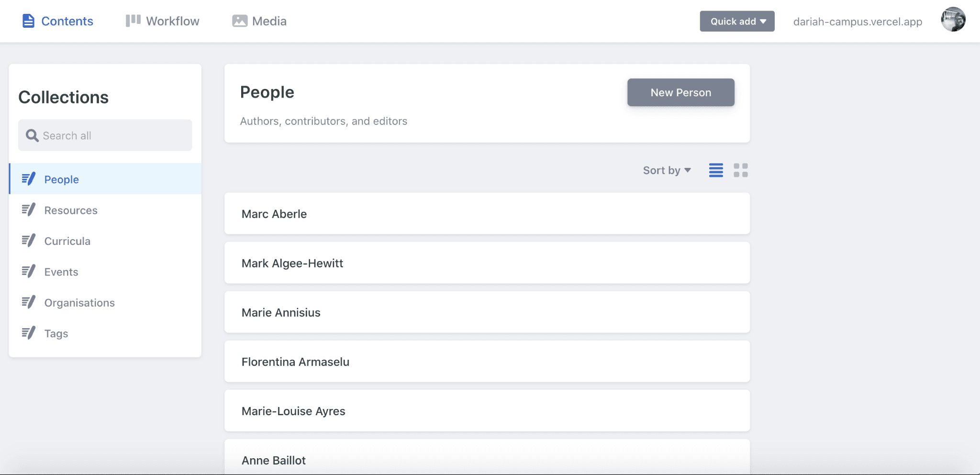Select the Events collection

(x=61, y=272)
